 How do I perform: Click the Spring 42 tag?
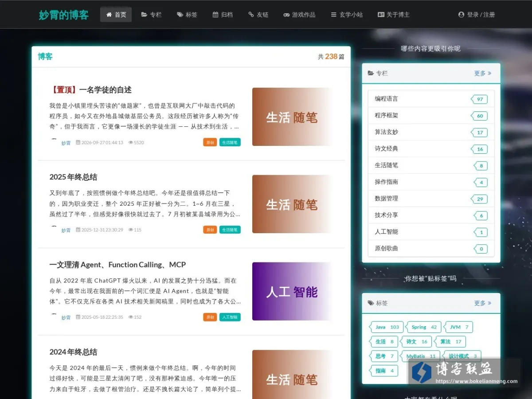pos(424,327)
